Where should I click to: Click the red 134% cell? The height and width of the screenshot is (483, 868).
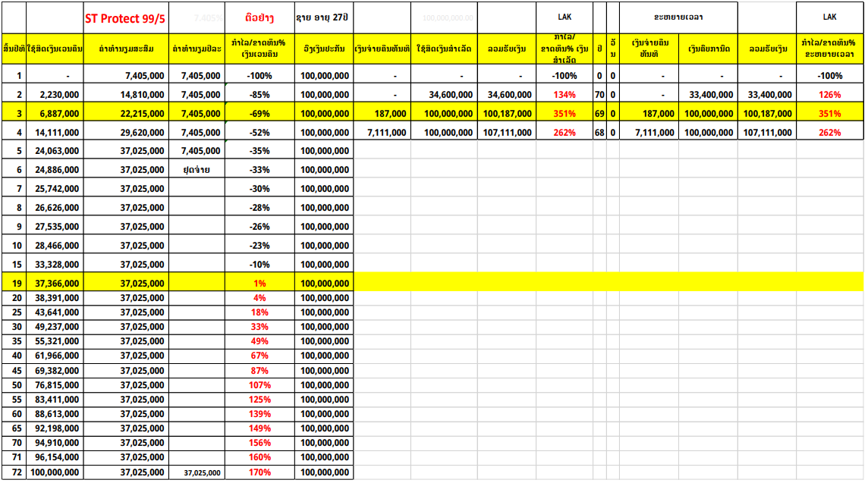(564, 95)
